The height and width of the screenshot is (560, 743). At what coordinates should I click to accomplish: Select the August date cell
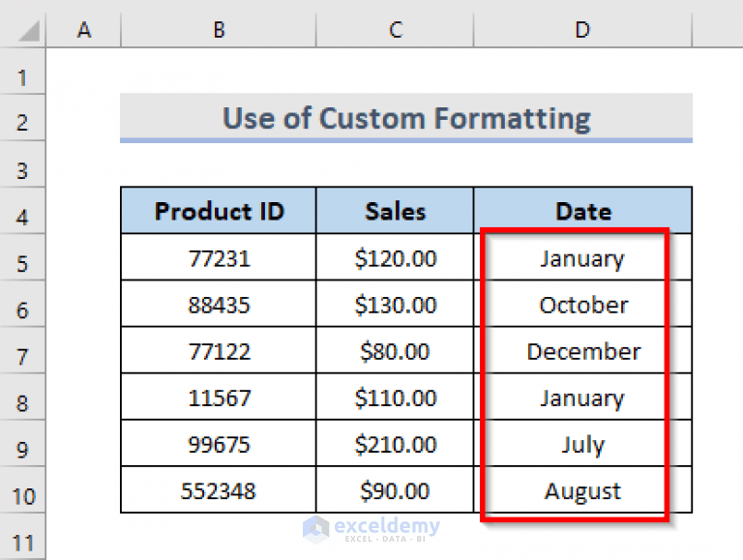(x=582, y=489)
